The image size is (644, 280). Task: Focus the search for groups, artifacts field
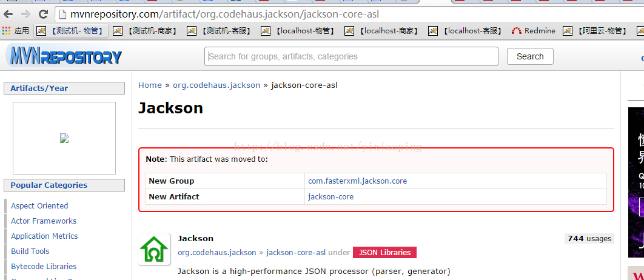[351, 56]
